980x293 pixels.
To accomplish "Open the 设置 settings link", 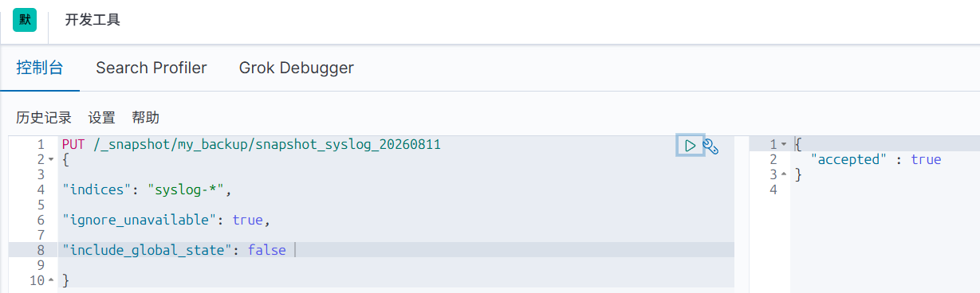I will point(101,118).
